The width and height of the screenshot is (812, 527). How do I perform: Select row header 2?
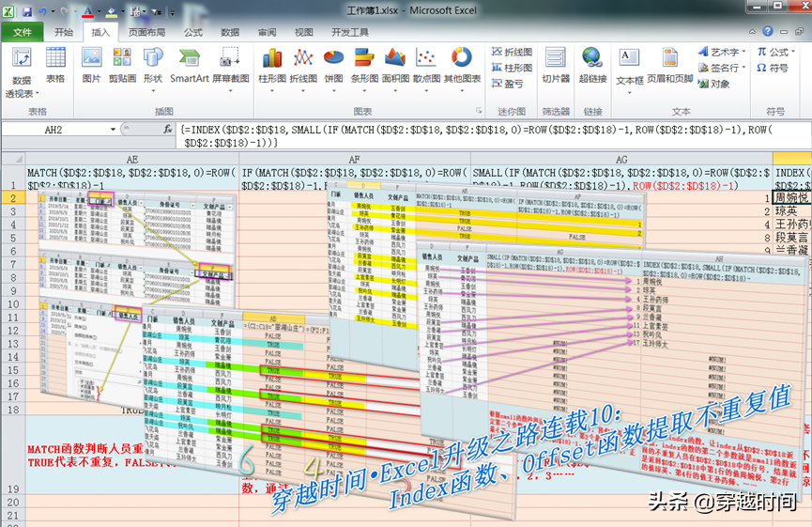click(x=13, y=198)
